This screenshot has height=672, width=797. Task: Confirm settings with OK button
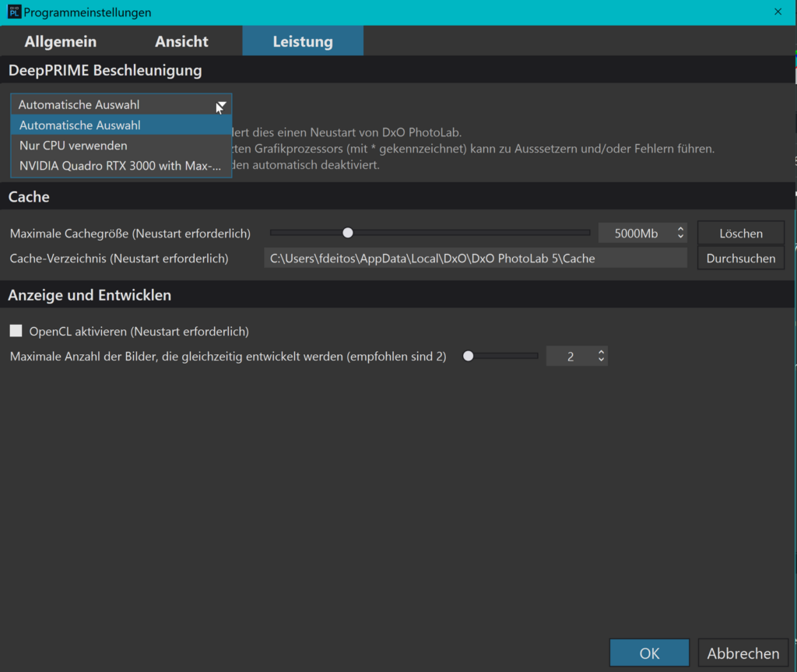point(649,653)
